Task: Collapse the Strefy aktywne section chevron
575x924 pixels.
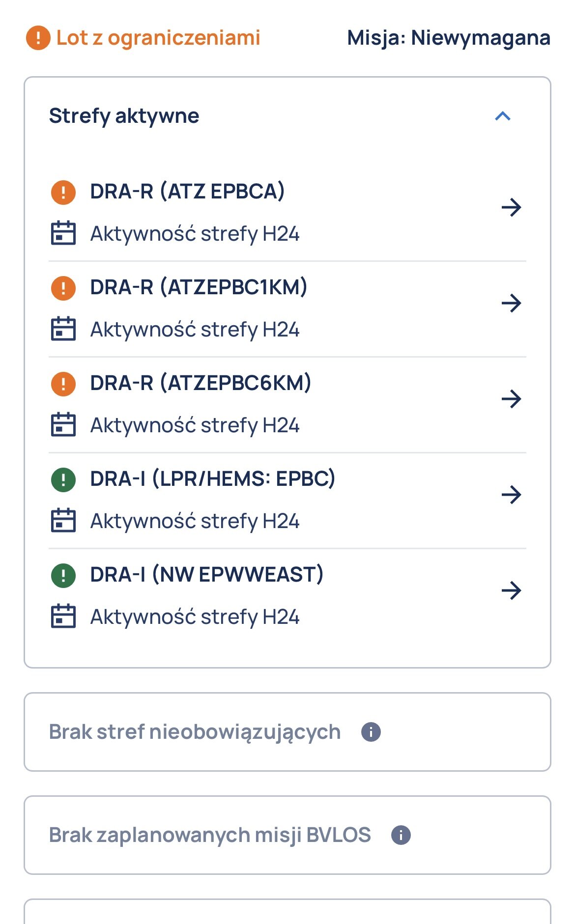Action: tap(503, 116)
